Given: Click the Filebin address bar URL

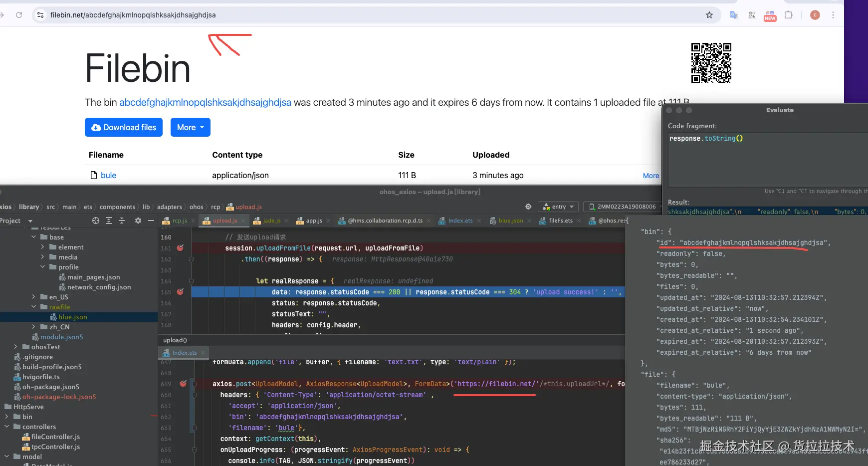Looking at the screenshot, I should click(133, 15).
